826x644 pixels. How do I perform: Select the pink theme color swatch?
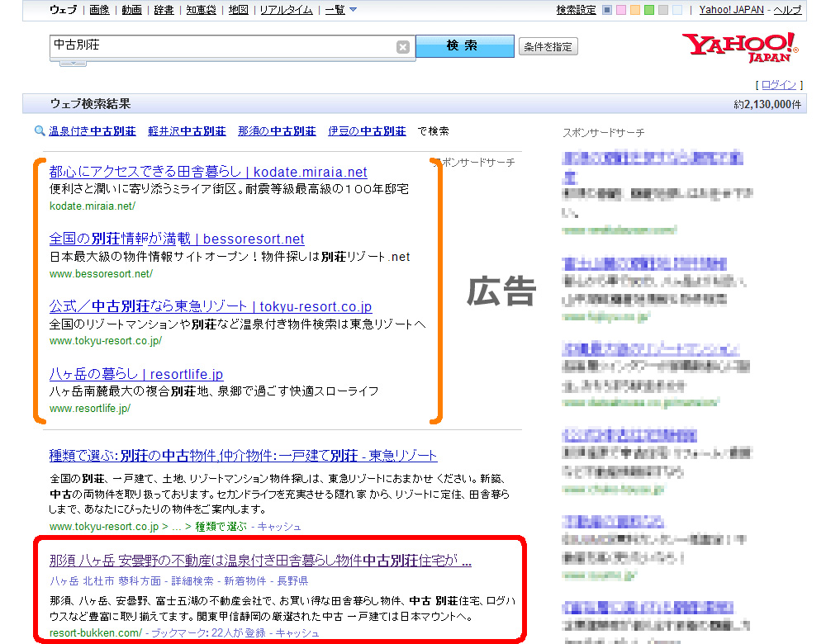pos(621,10)
